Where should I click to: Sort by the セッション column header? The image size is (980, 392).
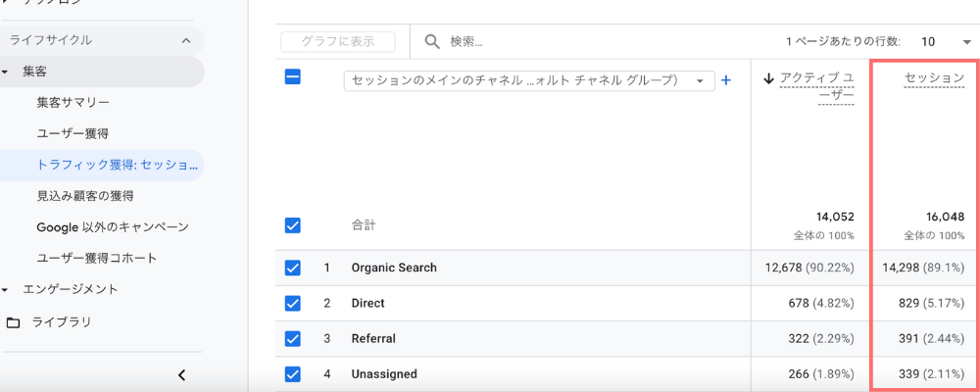934,78
